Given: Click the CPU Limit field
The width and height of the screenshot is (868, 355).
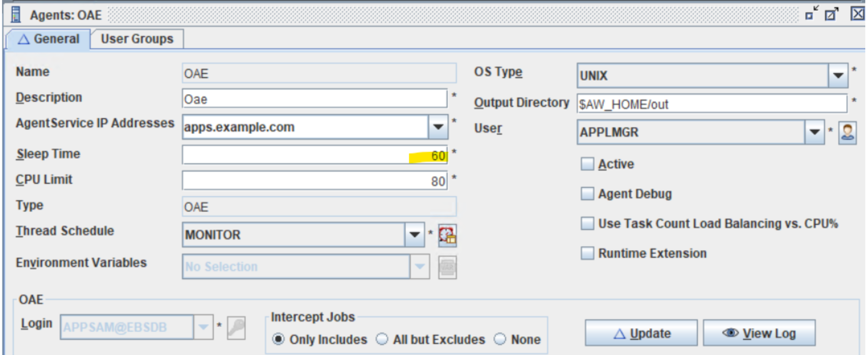Looking at the screenshot, I should click(x=315, y=181).
